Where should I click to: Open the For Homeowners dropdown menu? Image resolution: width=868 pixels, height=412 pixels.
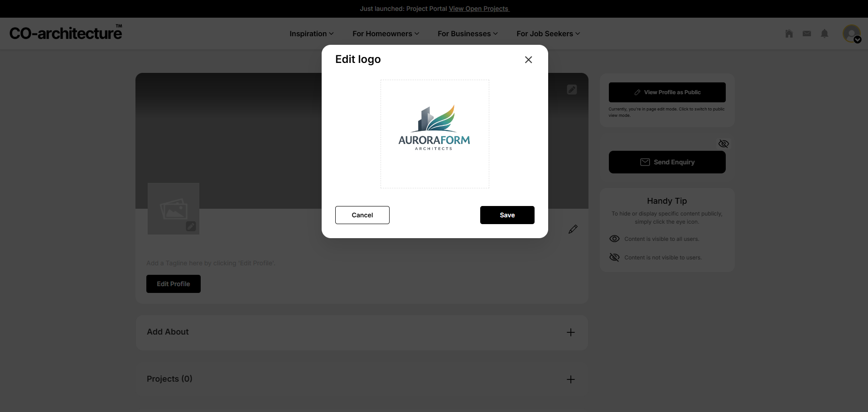point(386,34)
